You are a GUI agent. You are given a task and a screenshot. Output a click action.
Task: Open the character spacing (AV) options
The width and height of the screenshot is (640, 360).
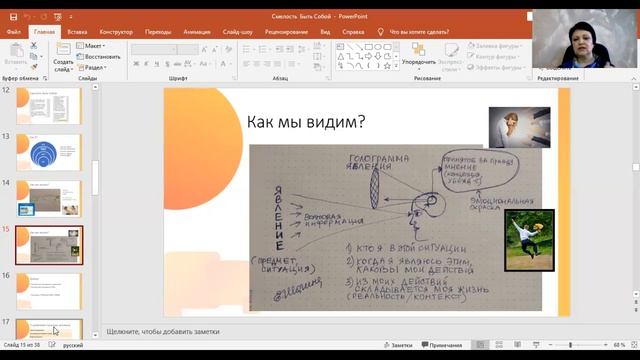(189, 64)
